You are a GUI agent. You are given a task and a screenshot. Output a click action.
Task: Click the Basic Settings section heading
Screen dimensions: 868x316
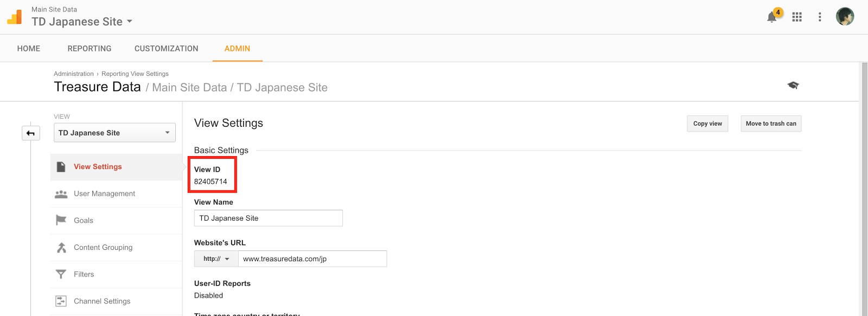click(x=221, y=150)
